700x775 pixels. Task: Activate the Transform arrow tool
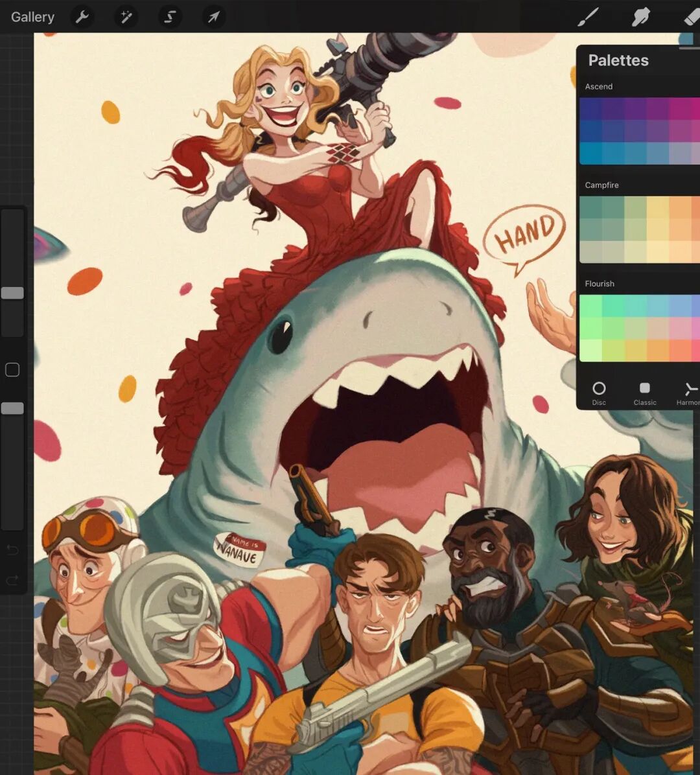tap(213, 17)
